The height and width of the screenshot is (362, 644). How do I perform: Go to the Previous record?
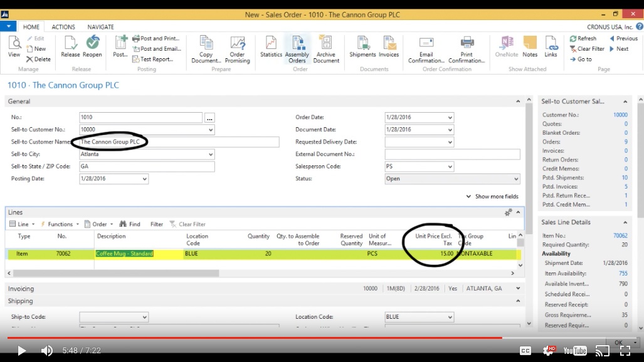[x=623, y=38]
